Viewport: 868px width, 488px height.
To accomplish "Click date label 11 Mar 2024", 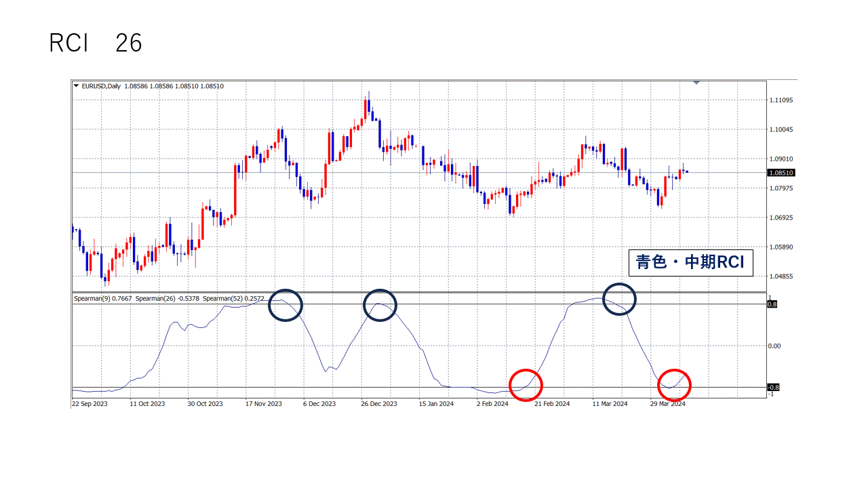I will click(610, 403).
